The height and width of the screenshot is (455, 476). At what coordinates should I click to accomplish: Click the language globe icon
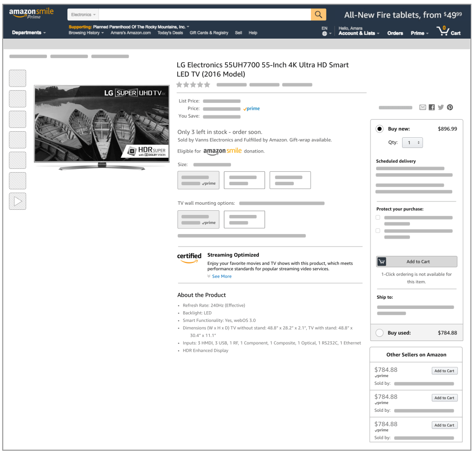tap(325, 33)
